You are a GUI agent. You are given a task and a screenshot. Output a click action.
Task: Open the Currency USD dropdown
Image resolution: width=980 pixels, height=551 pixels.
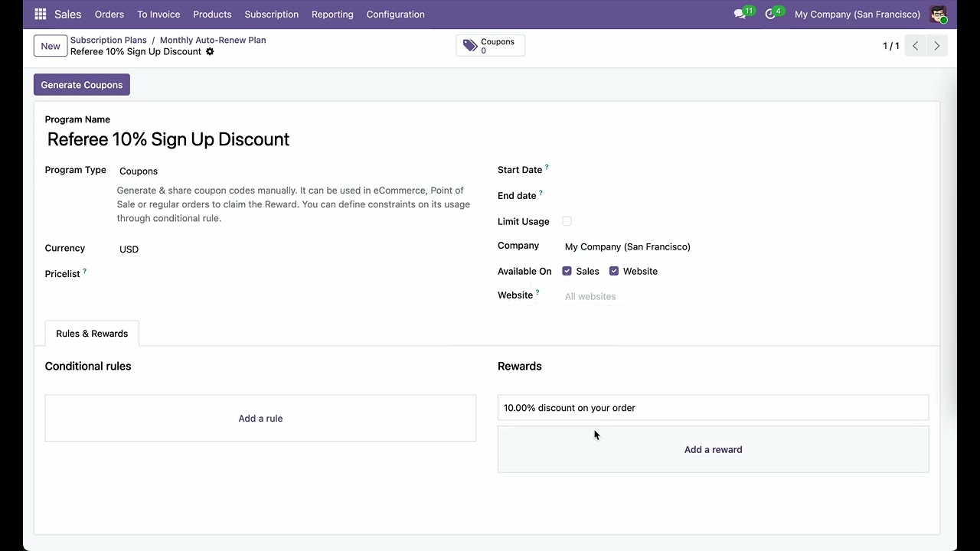click(x=296, y=249)
